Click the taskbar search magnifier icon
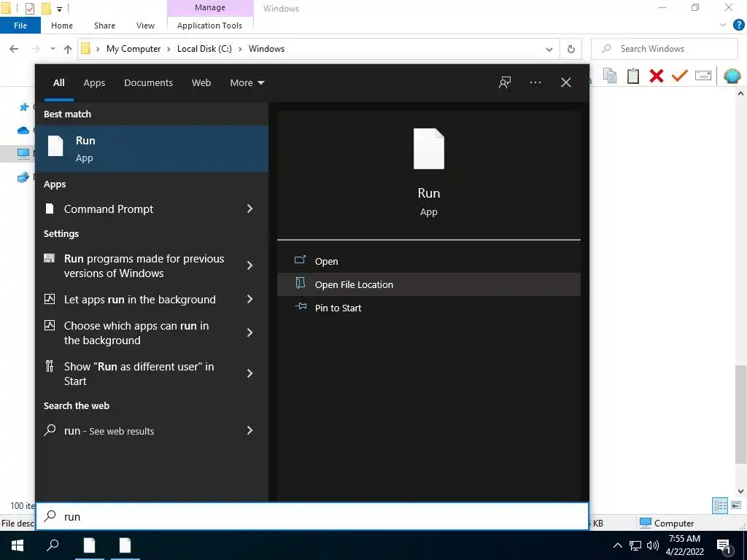 [53, 545]
